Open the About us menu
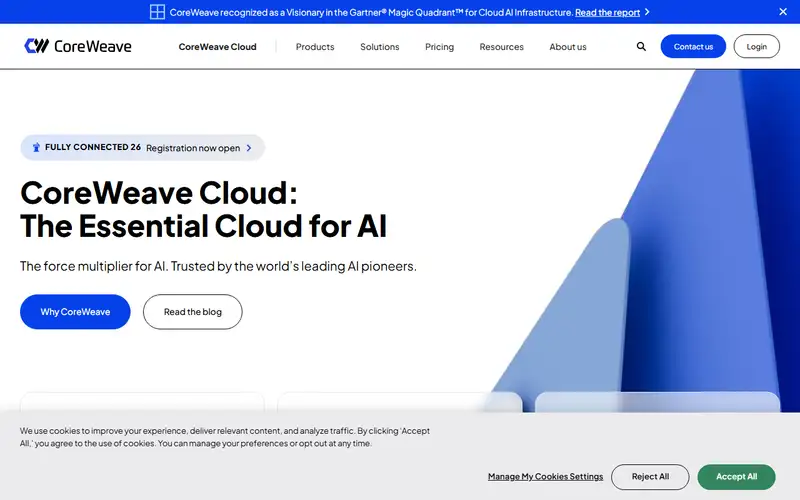800x500 pixels. click(568, 47)
